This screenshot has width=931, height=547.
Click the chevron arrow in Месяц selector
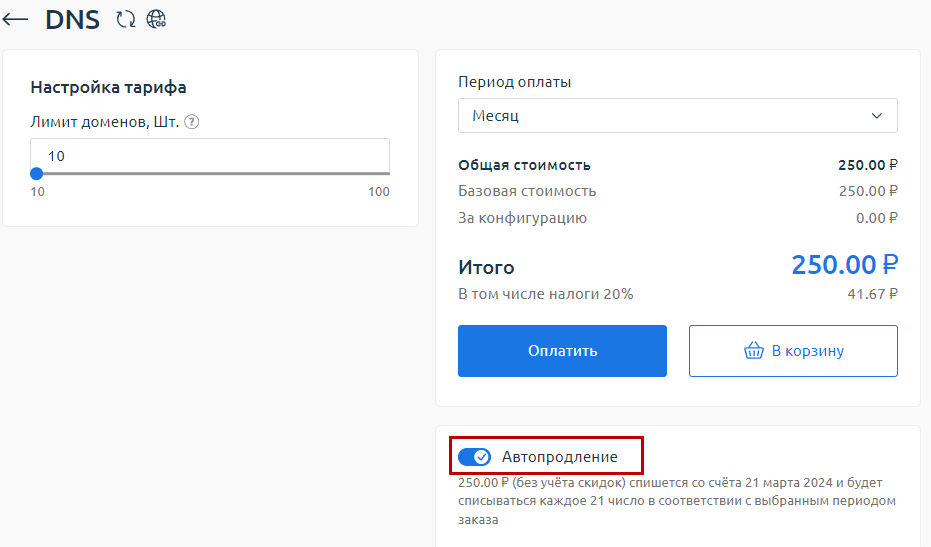[877, 115]
